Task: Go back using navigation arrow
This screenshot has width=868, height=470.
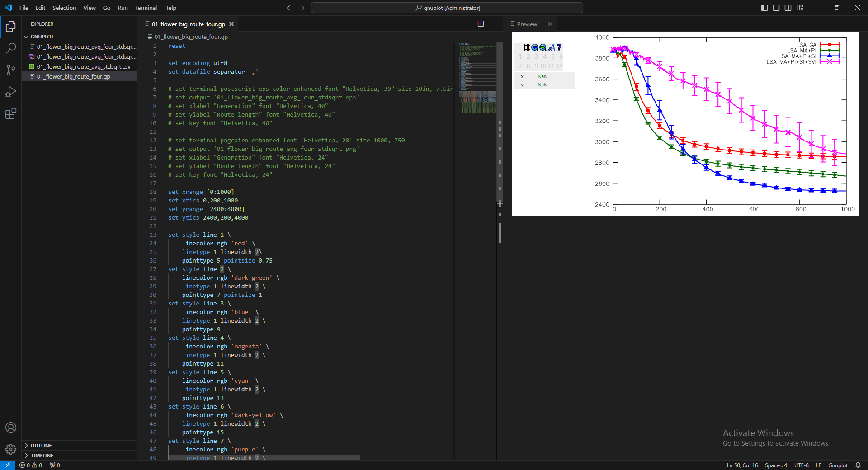Action: 290,8
